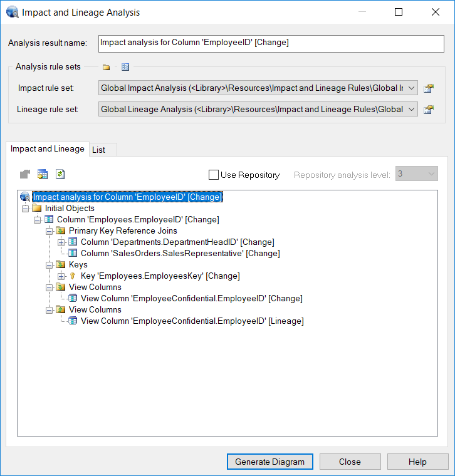Click the Generate Diagram button
Screen dimensions: 455x476
pyautogui.click(x=269, y=462)
